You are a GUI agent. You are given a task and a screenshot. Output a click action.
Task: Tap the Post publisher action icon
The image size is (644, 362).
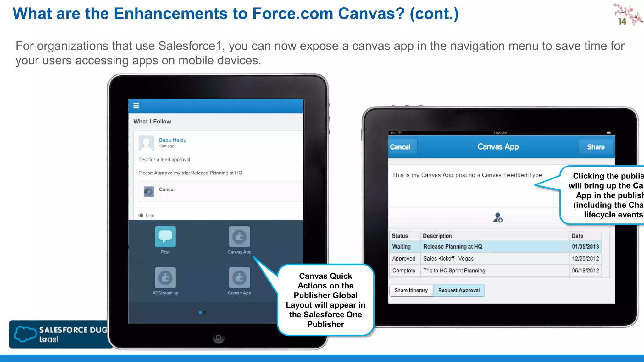coord(165,237)
